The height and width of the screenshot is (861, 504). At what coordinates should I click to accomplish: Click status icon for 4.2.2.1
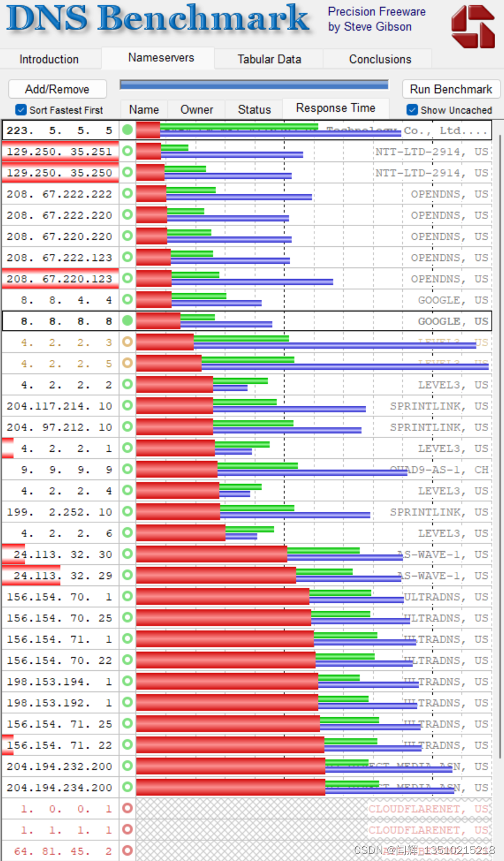[127, 448]
